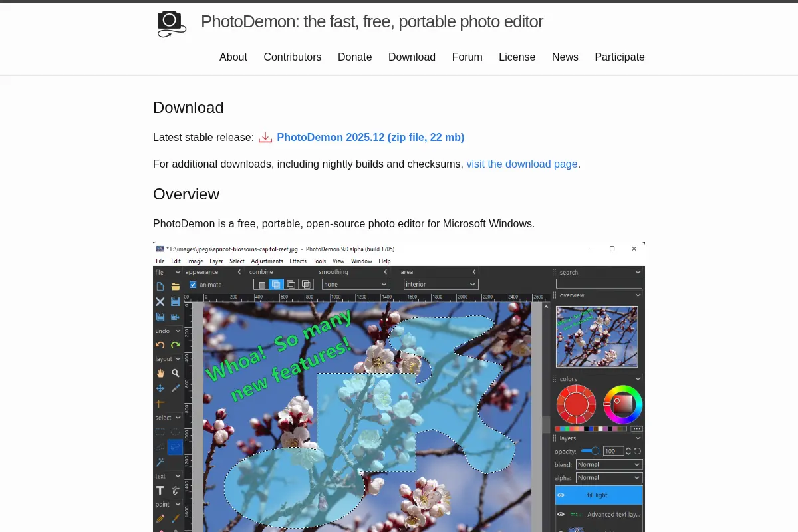Uncheck the animate checkbox

point(193,285)
